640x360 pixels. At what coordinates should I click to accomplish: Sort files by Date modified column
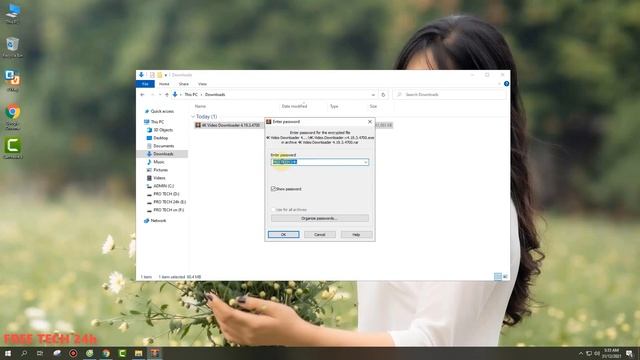[294, 106]
